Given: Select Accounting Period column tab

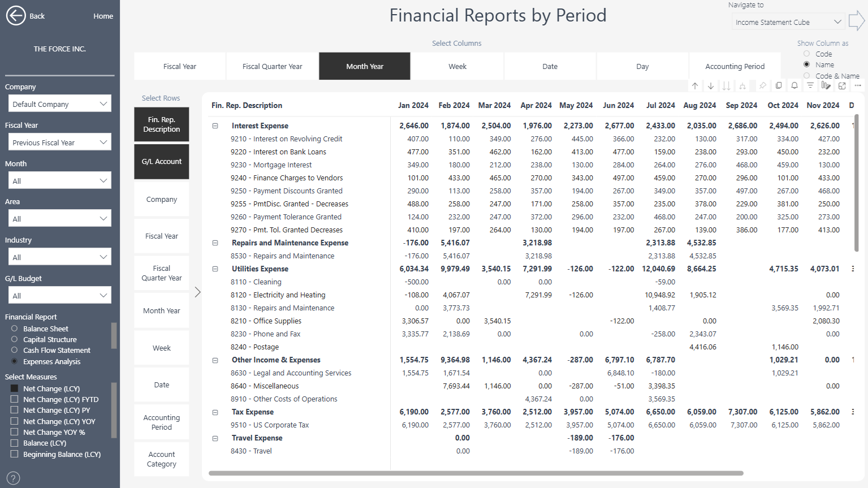Looking at the screenshot, I should tap(735, 66).
